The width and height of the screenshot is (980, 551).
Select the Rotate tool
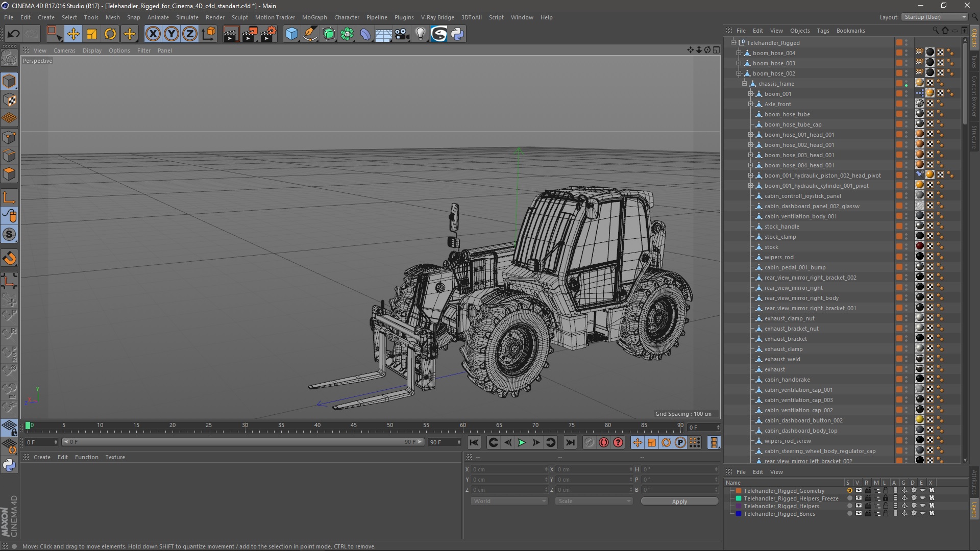(110, 34)
